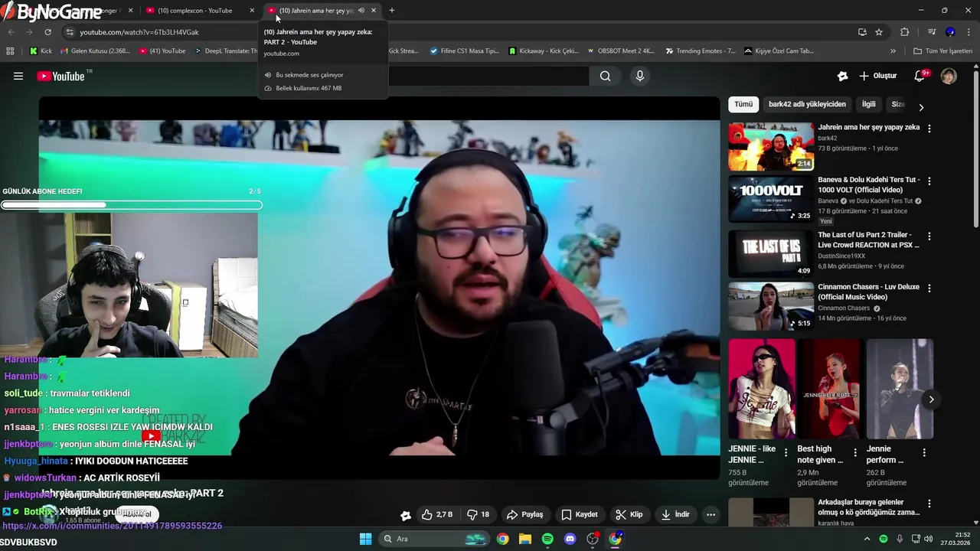980x551 pixels.
Task: Create a clip using Klip button
Action: pos(629,514)
